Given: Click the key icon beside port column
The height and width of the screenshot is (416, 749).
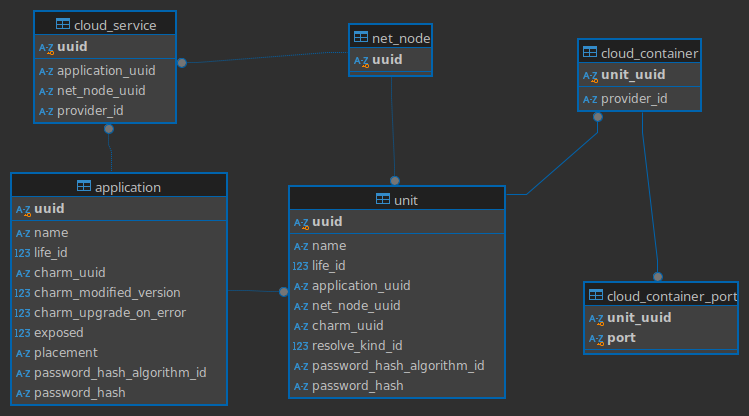Looking at the screenshot, I should tap(597, 338).
